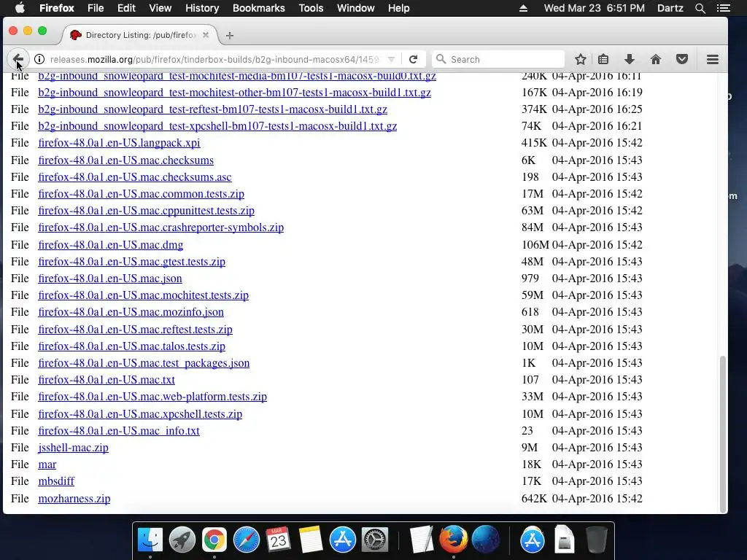Screen dimensions: 747x560
Task: Click the date and time in menu bar
Action: [x=594, y=8]
